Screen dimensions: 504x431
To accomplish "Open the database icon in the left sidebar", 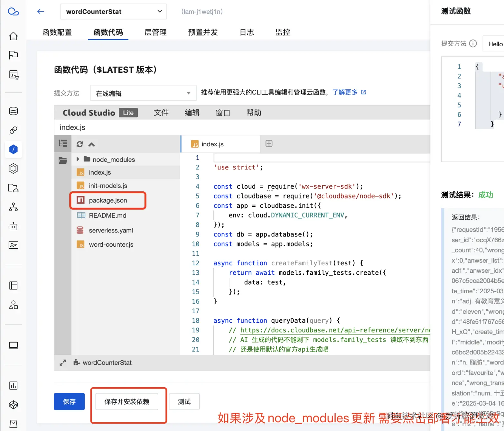I will 13,111.
